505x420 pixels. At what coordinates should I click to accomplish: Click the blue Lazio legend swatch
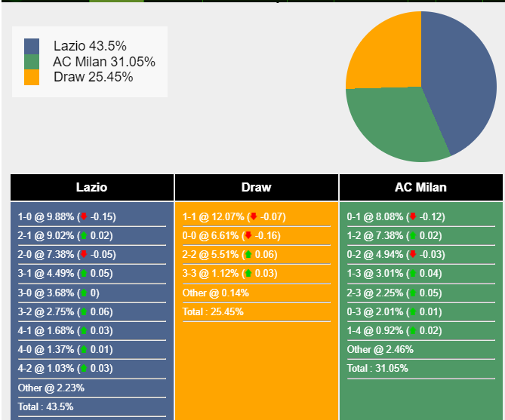pos(32,47)
